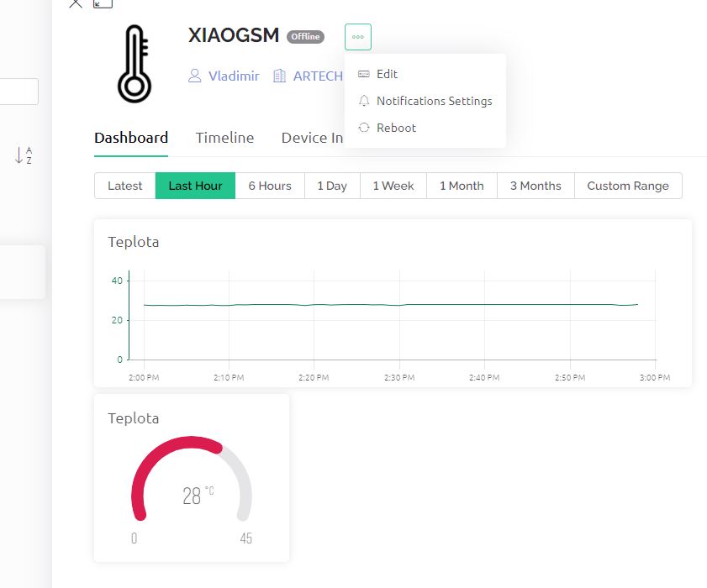Click the minimize panel icon at top
Screen dimensions: 707x588
[103, 3]
